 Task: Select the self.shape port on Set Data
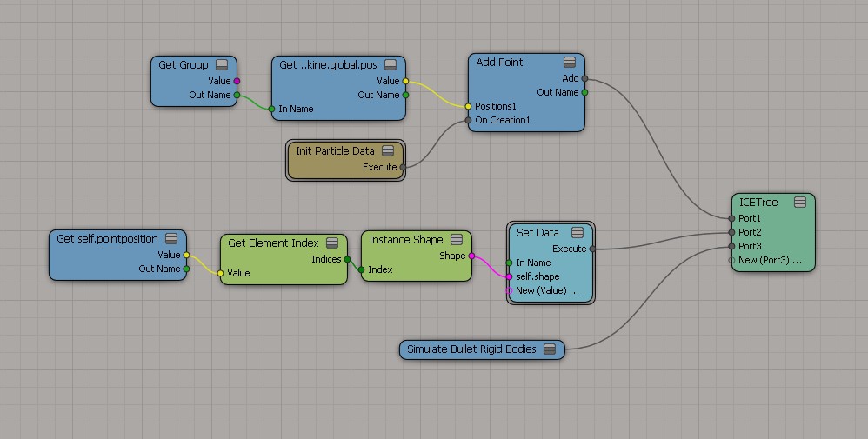tap(509, 276)
